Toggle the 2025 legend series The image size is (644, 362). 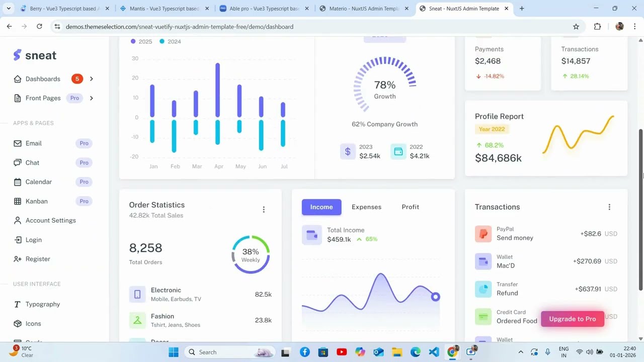141,42
